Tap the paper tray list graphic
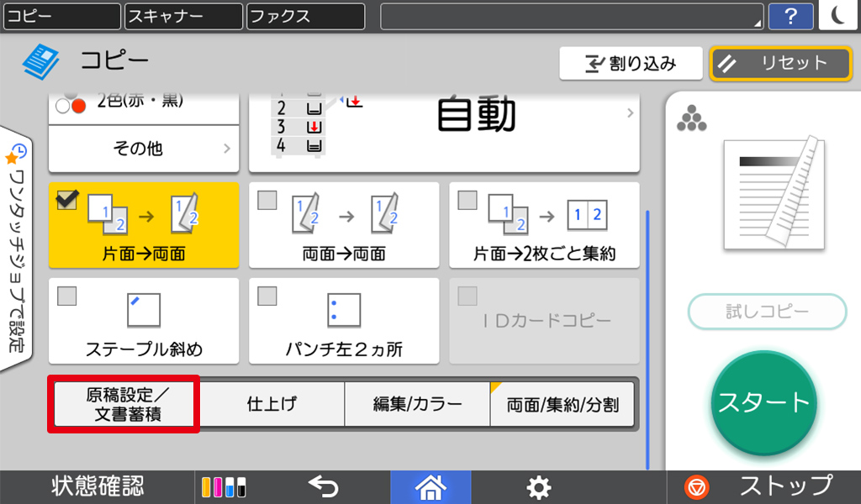The width and height of the screenshot is (861, 504). pos(299,125)
